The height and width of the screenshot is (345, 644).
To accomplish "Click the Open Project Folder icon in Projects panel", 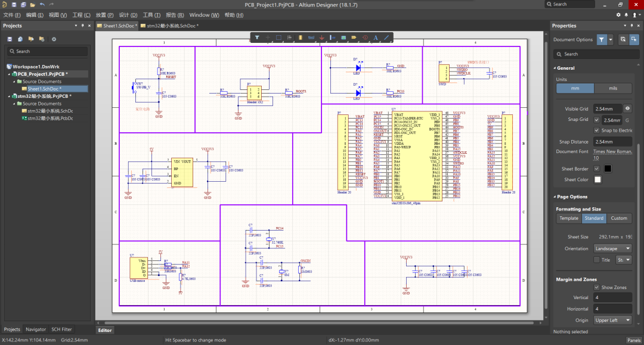I will coord(31,39).
